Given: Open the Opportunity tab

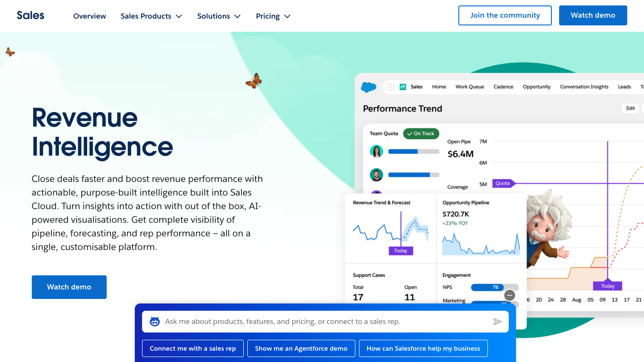Looking at the screenshot, I should 536,87.
